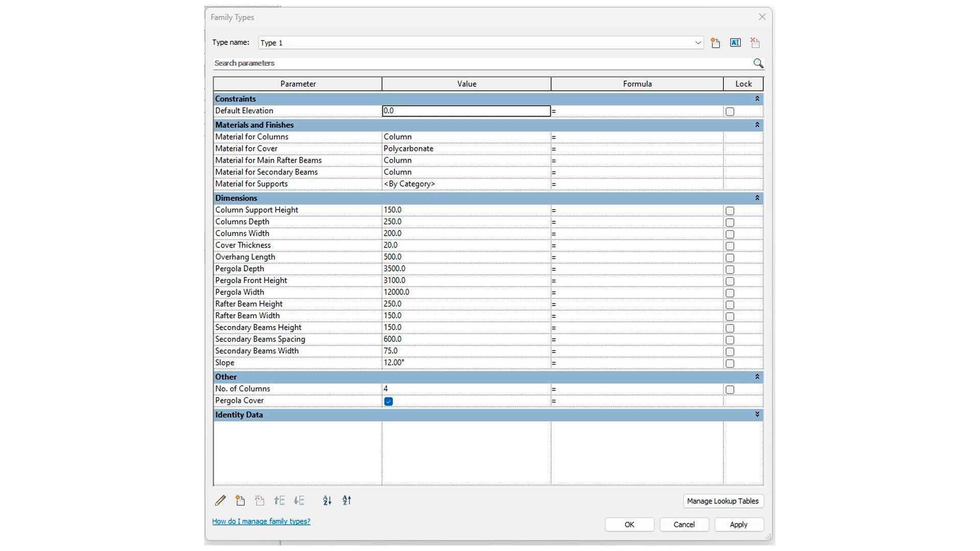Viewport: 980px width, 551px height.
Task: Lock the Column Support Height parameter
Action: [730, 211]
